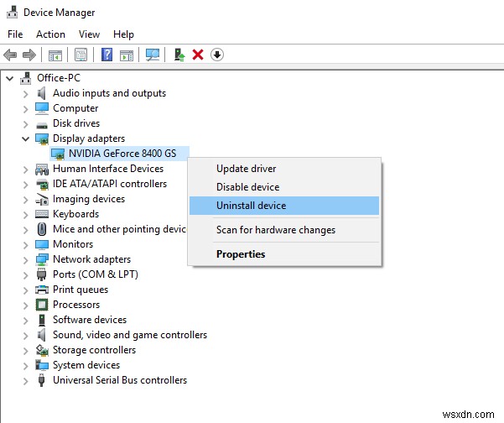Click the blue Help question-mark icon
This screenshot has height=423, width=504.
point(107,55)
